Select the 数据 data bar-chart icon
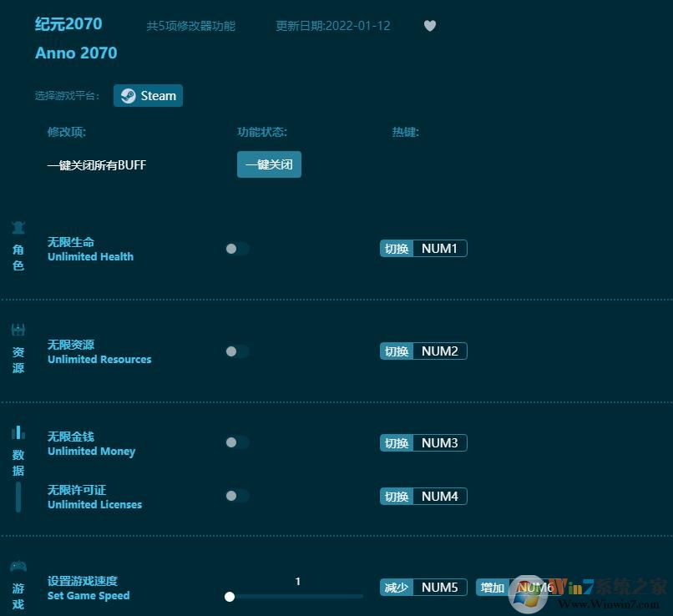The width and height of the screenshot is (673, 616). coord(18,432)
